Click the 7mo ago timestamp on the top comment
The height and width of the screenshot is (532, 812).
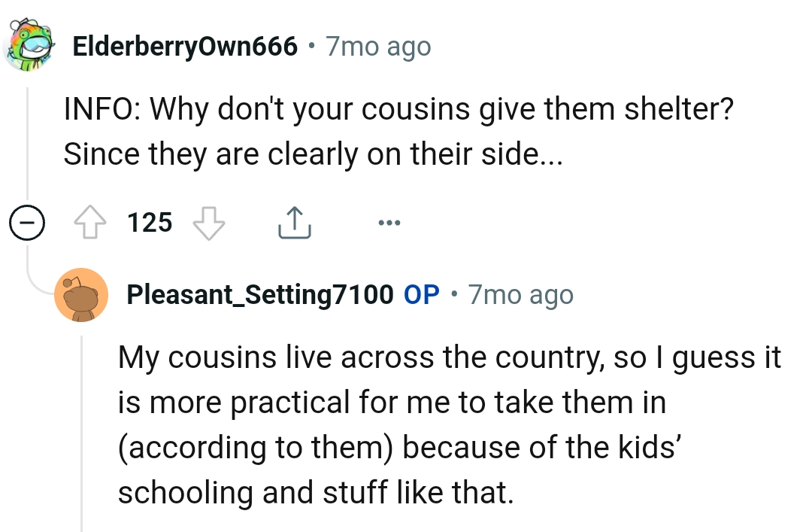tap(376, 46)
